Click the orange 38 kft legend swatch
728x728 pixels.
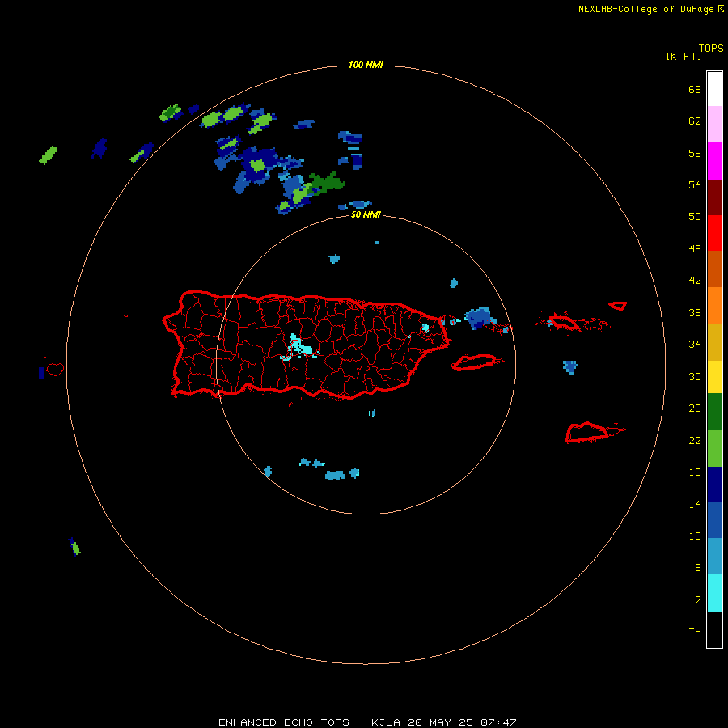[714, 306]
